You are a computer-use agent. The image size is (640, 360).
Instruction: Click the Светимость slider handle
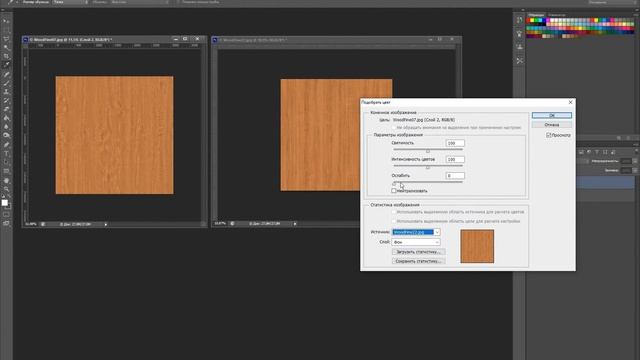pos(428,151)
